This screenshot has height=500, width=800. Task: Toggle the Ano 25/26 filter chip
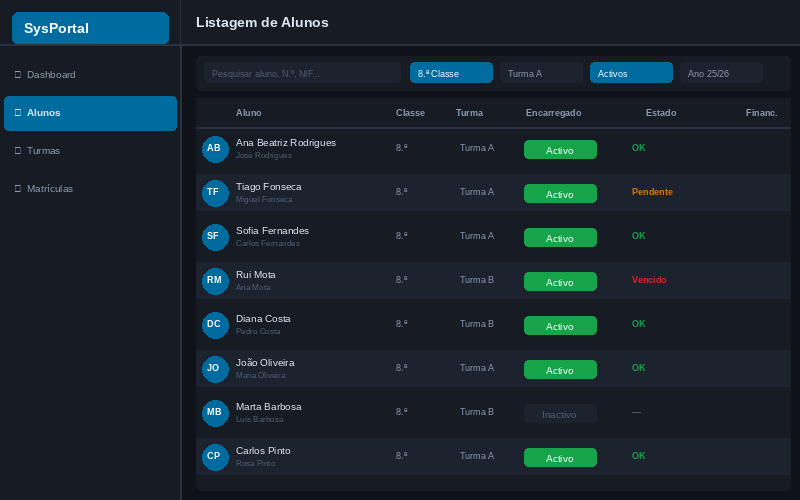[721, 73]
